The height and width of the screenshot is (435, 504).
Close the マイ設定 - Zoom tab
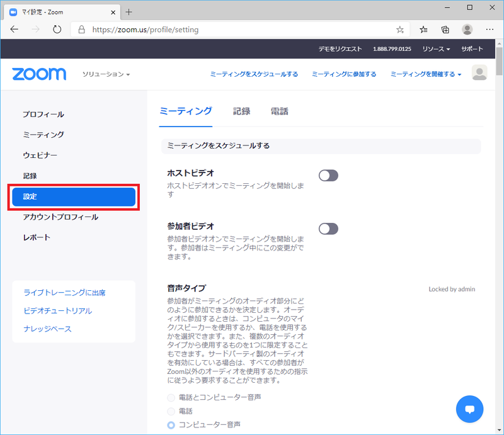113,12
